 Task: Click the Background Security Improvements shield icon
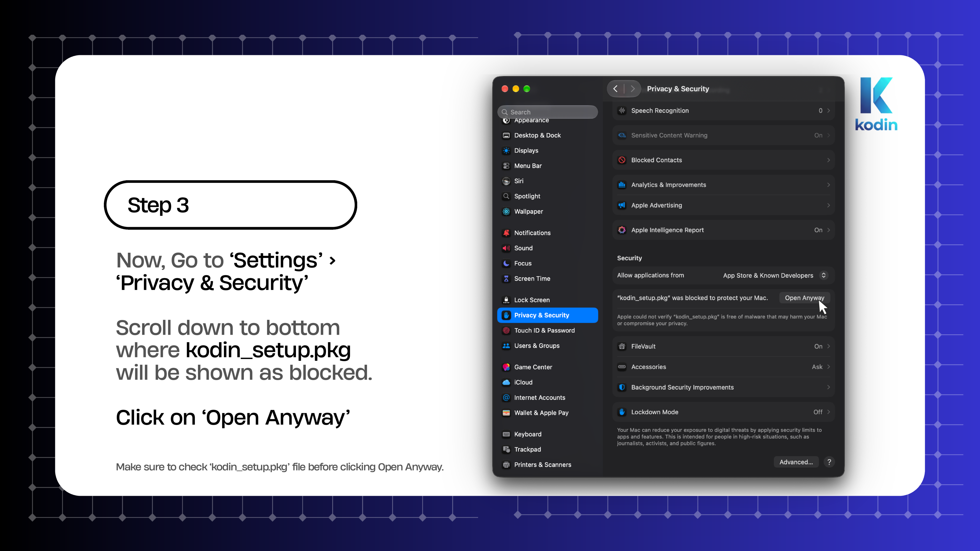pyautogui.click(x=622, y=387)
